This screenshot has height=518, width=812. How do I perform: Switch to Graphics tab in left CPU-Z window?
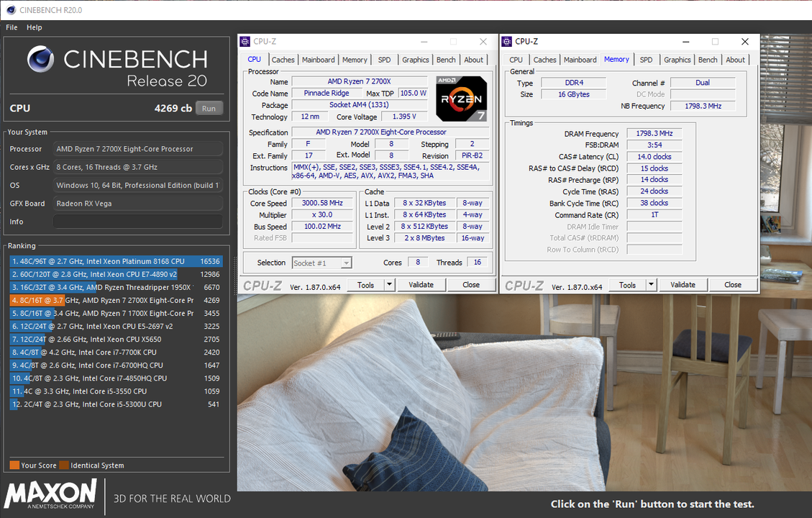tap(415, 60)
